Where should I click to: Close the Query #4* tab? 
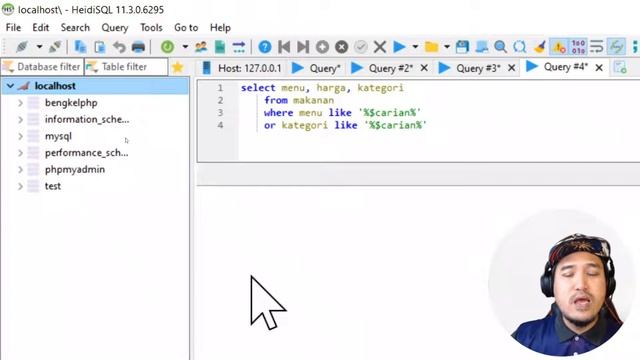pos(599,68)
